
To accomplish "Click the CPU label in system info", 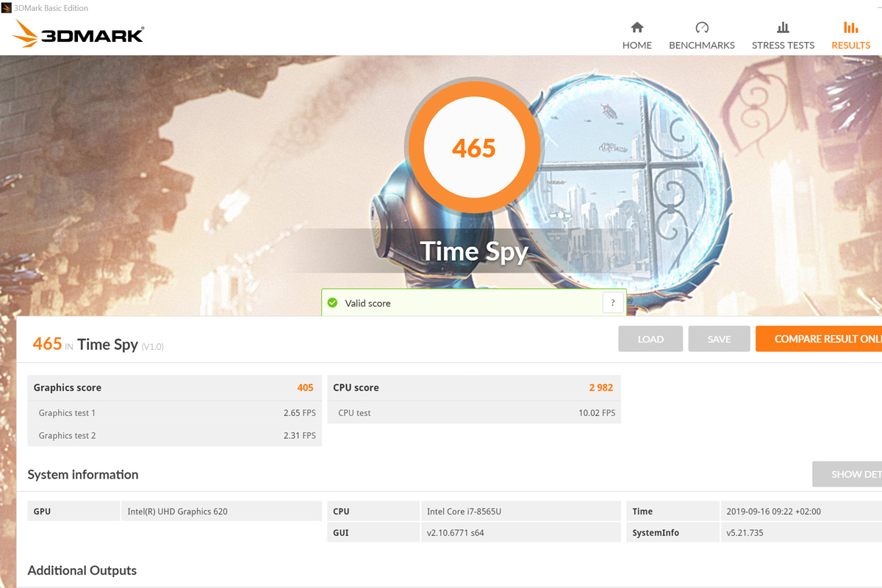I will tap(373, 511).
